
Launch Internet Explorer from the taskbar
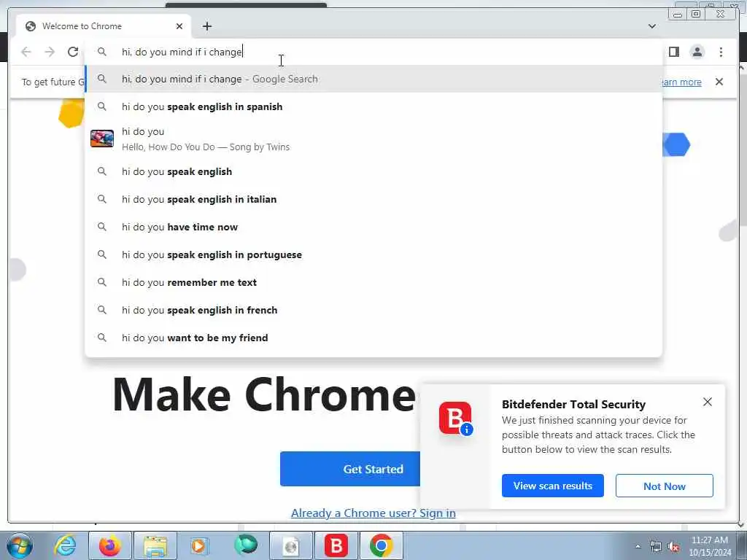tap(65, 545)
